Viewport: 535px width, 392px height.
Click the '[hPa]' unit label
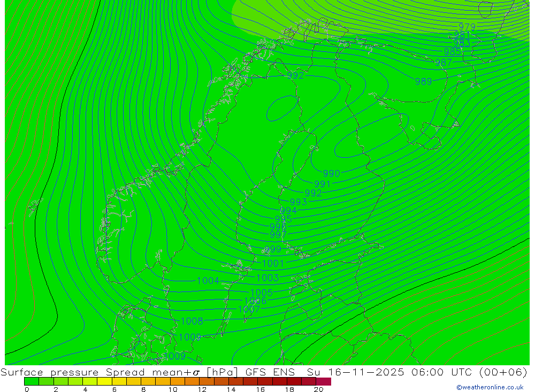222,372
